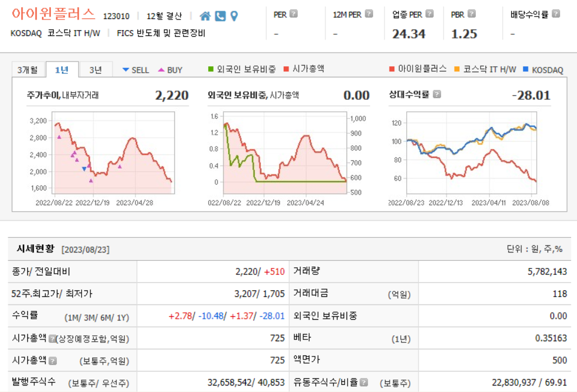Open the 업종 PER help icon
Viewport: 577px width, 392px height.
(429, 14)
